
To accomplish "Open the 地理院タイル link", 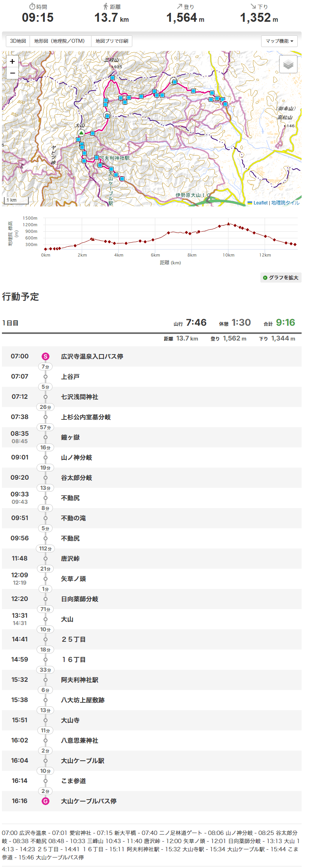I will [285, 203].
